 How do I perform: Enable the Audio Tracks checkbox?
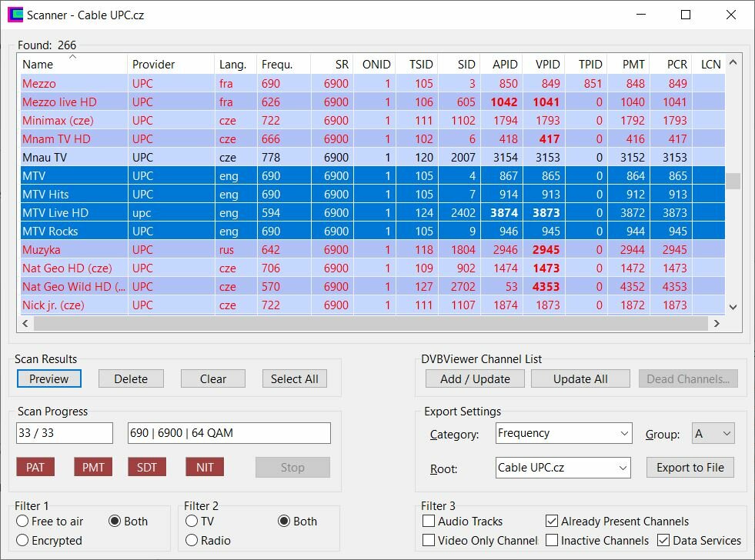coord(429,522)
